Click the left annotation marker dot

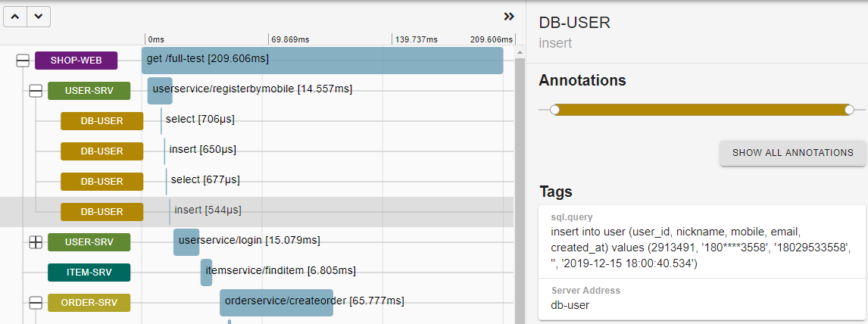[555, 110]
